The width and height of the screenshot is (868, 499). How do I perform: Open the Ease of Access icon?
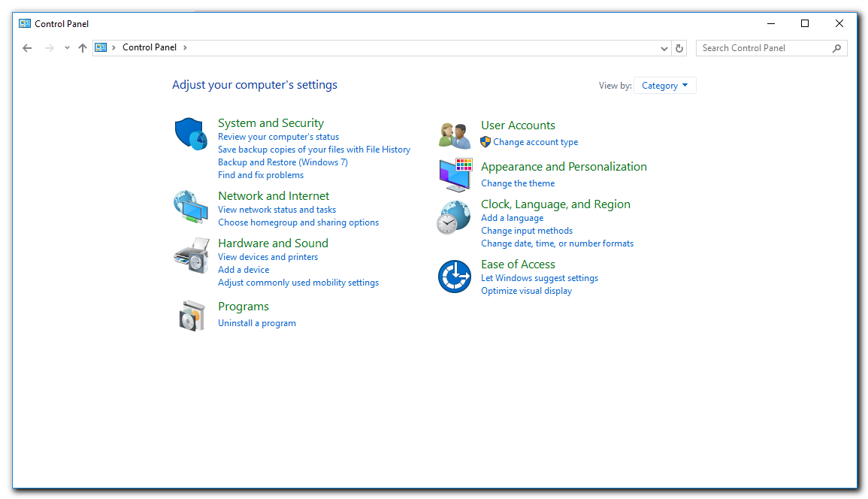pos(455,277)
